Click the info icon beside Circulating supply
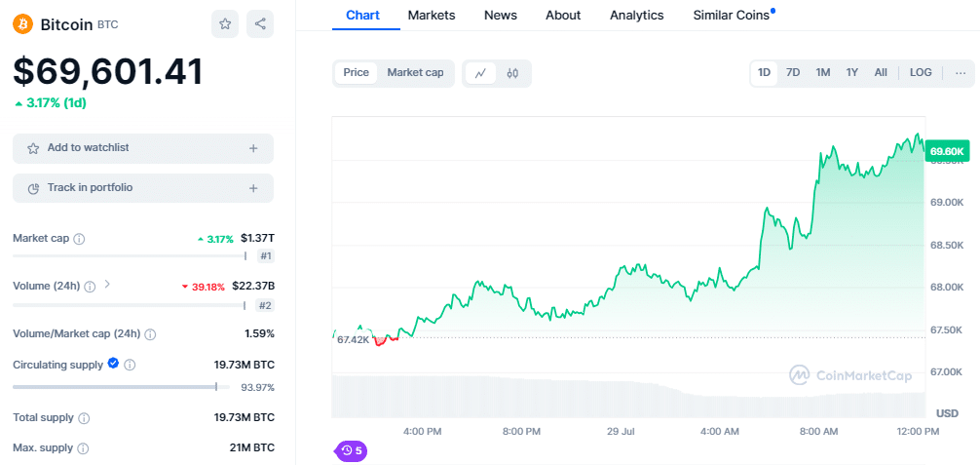The image size is (980, 465). (130, 365)
